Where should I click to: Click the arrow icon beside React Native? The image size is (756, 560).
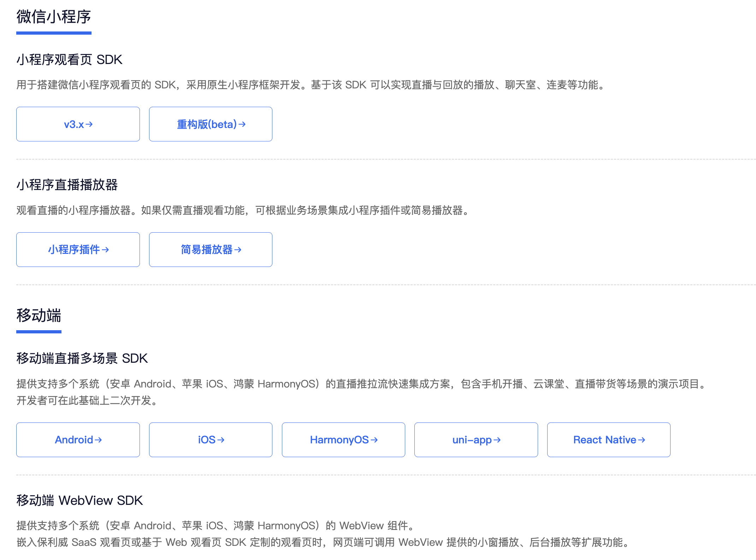pyautogui.click(x=642, y=440)
